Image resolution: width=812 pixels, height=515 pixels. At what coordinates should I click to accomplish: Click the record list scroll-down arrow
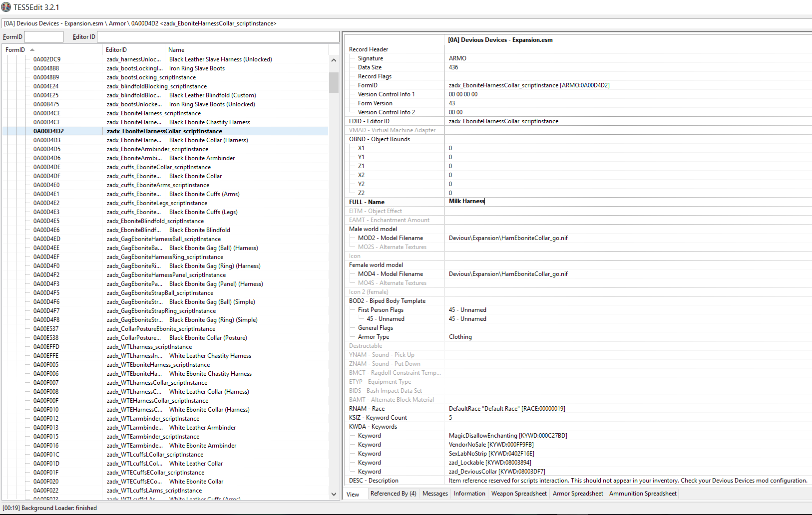point(334,494)
